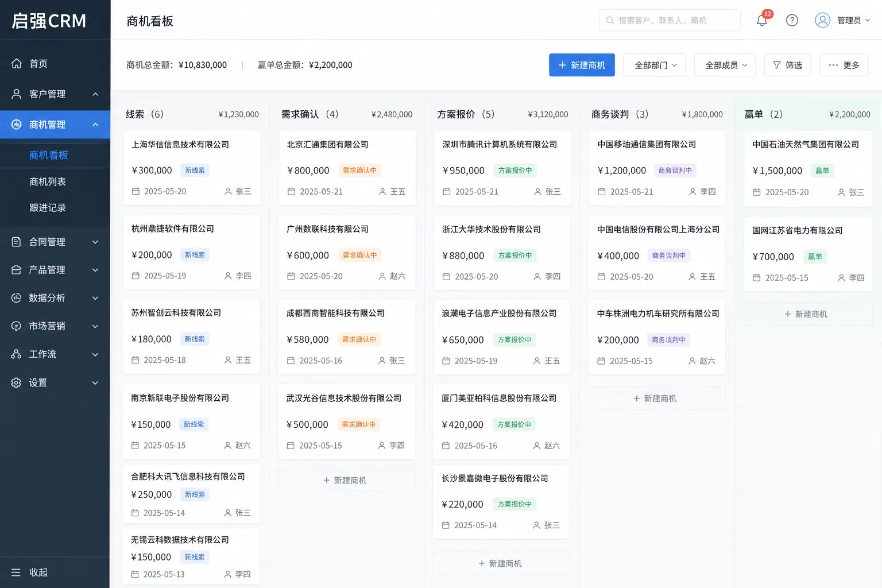
Task: Click calendar icon on 中国移动通信集团 card
Action: pyautogui.click(x=601, y=192)
